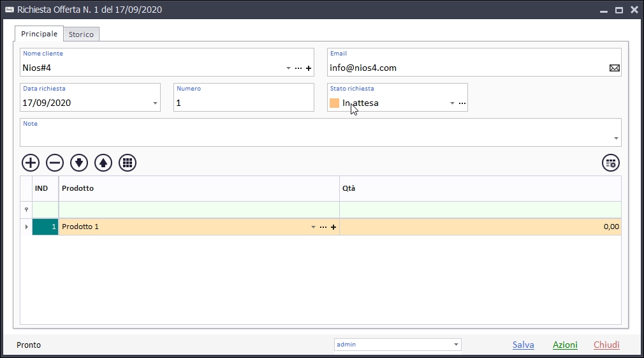Viewport: 644px width, 358px height.
Task: Click the Salva link
Action: (x=523, y=345)
